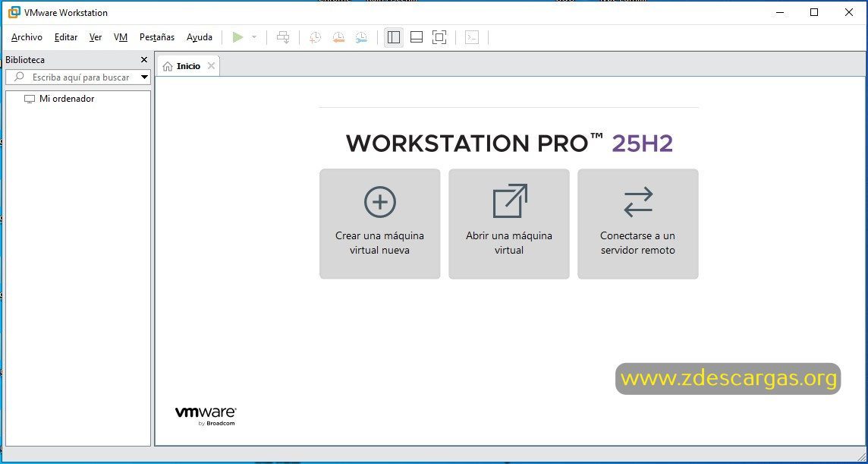The width and height of the screenshot is (868, 464).
Task: Open the Ver menu
Action: tap(96, 37)
